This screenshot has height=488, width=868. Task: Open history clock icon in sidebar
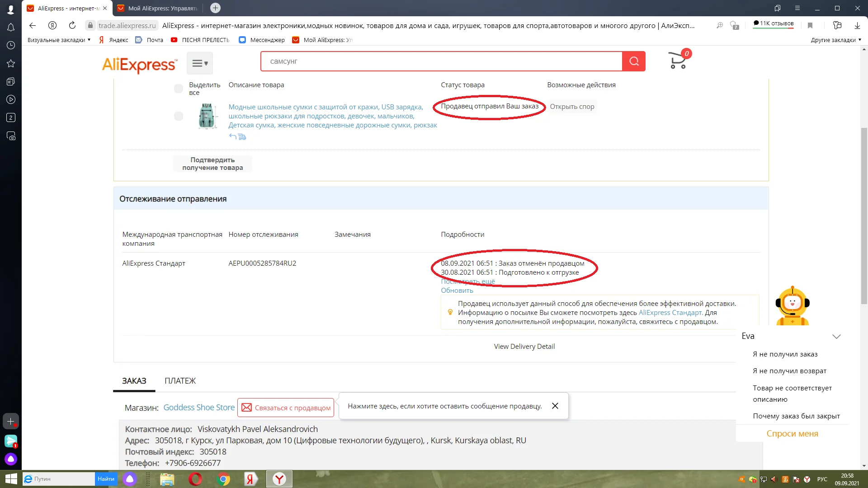point(11,45)
